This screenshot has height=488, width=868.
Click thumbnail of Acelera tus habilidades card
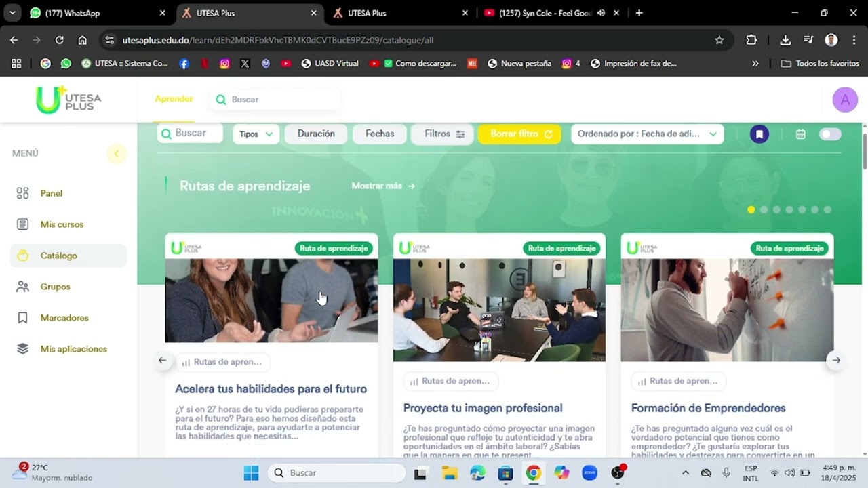[x=271, y=300]
